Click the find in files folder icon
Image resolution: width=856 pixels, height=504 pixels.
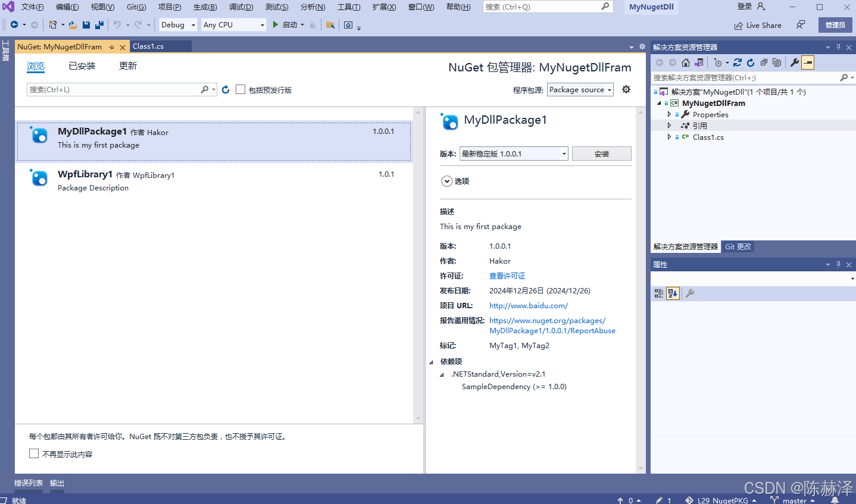tap(330, 25)
